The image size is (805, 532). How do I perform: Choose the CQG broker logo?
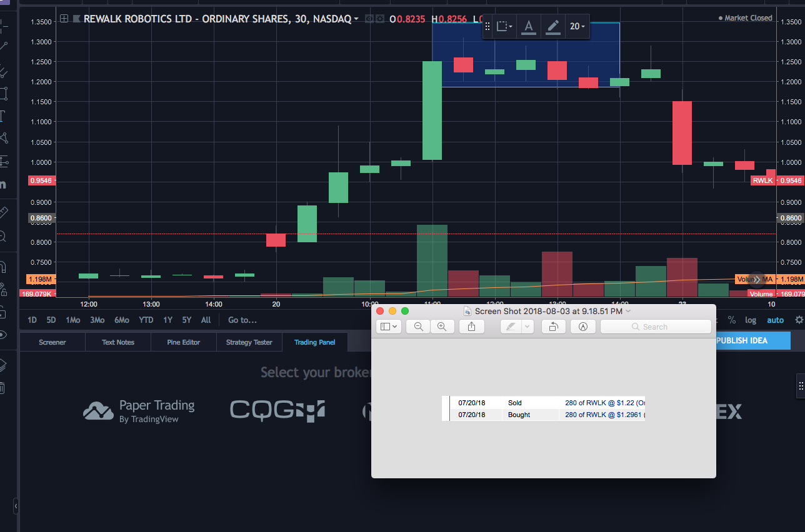click(x=277, y=410)
